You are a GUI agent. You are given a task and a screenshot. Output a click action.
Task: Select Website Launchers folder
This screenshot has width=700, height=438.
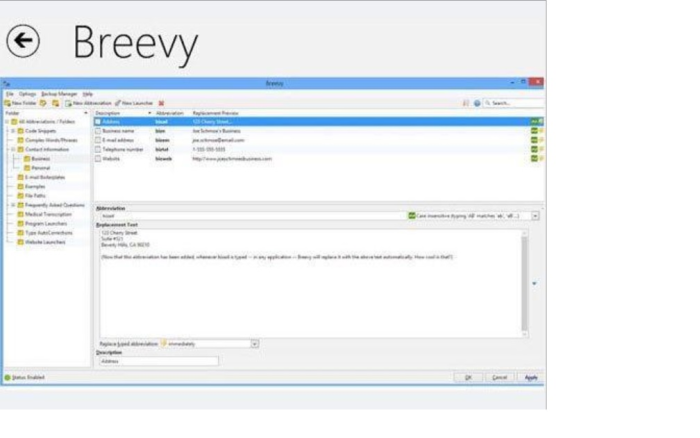[x=45, y=242]
